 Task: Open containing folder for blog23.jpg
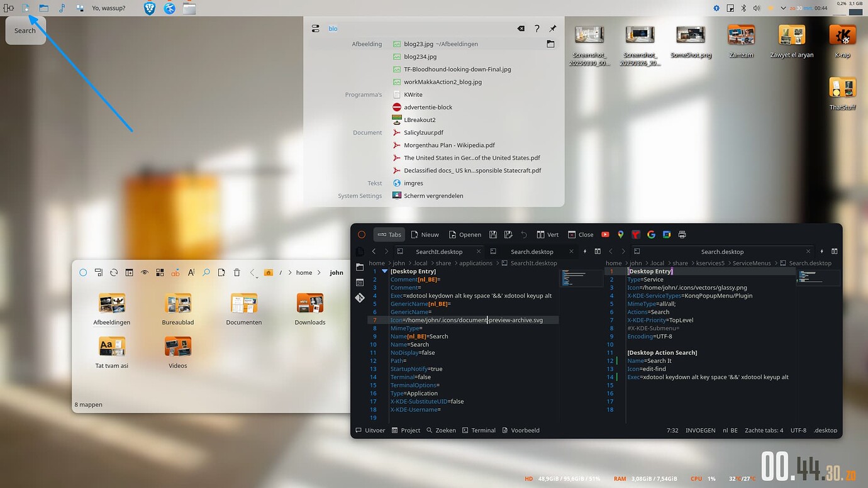coord(550,44)
